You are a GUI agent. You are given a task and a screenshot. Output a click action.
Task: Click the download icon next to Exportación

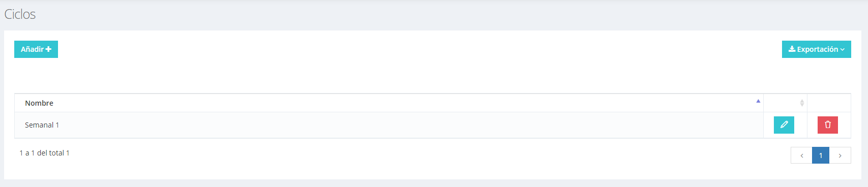(x=792, y=49)
